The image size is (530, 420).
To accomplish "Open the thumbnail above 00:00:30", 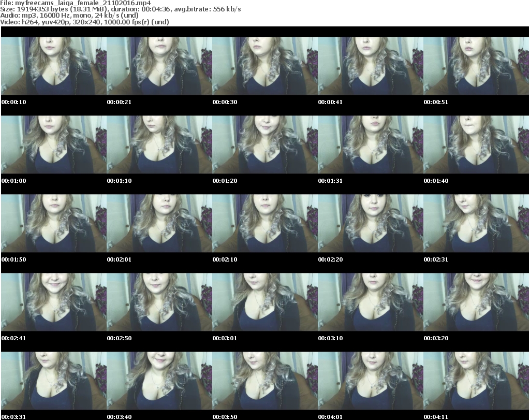I will click(265, 66).
